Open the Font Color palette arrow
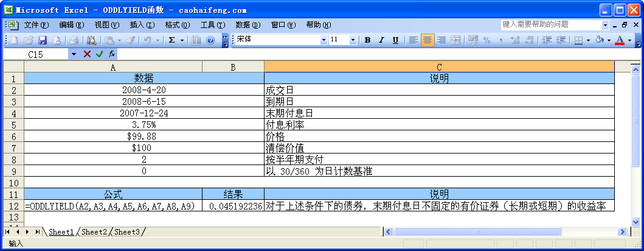 tap(629, 40)
